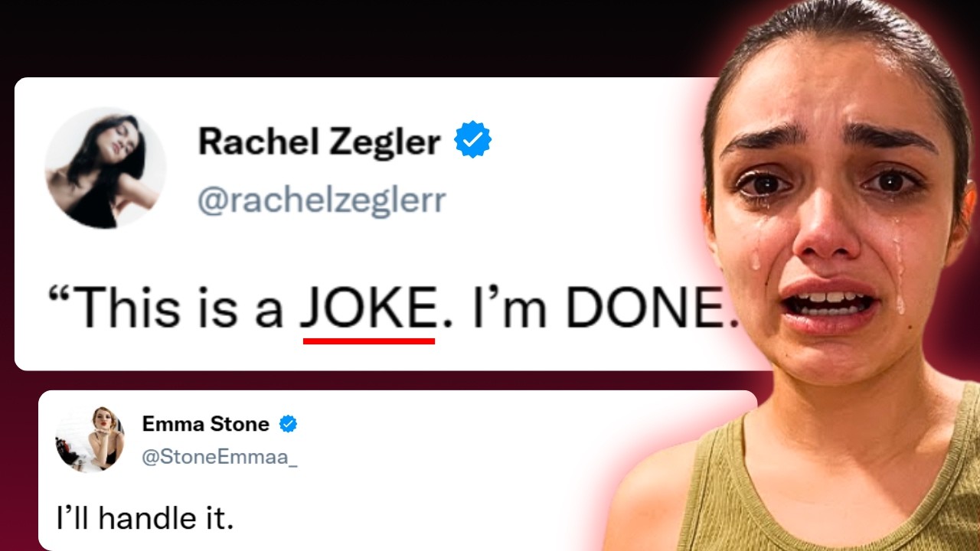Click the verified badge beside Emma Stone
Image resolution: width=980 pixels, height=551 pixels.
288,424
